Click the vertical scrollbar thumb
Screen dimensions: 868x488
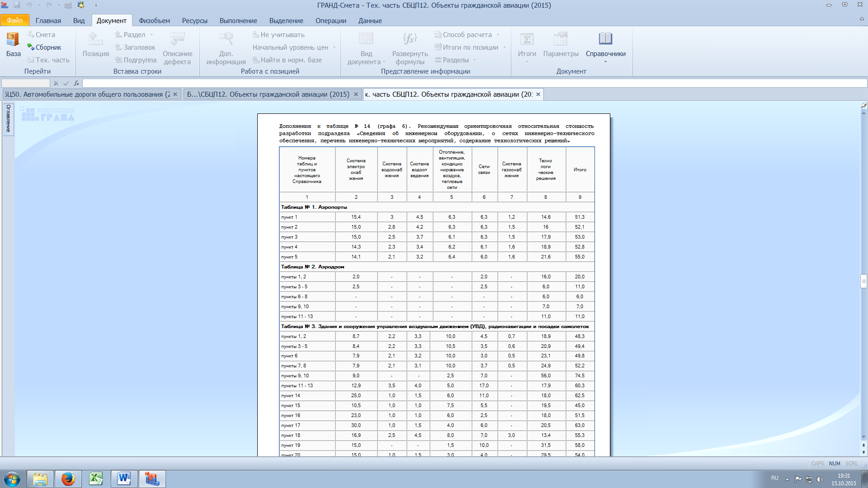(x=863, y=281)
